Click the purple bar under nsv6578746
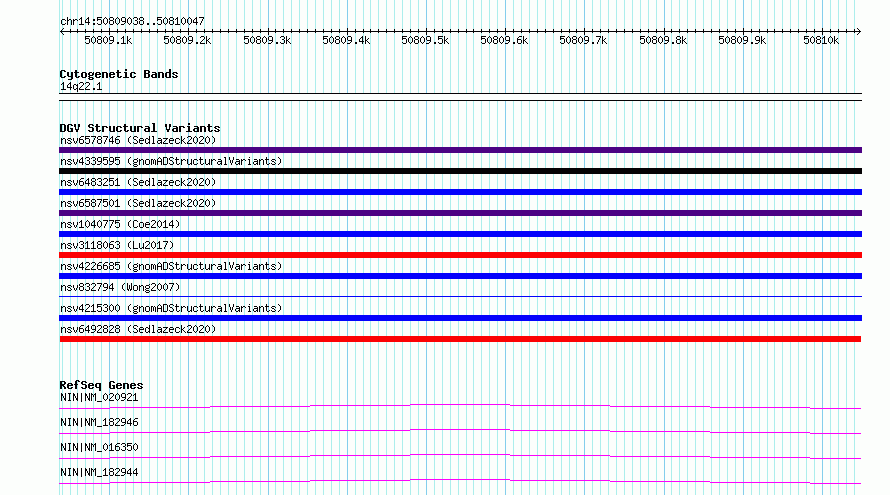 pos(460,150)
